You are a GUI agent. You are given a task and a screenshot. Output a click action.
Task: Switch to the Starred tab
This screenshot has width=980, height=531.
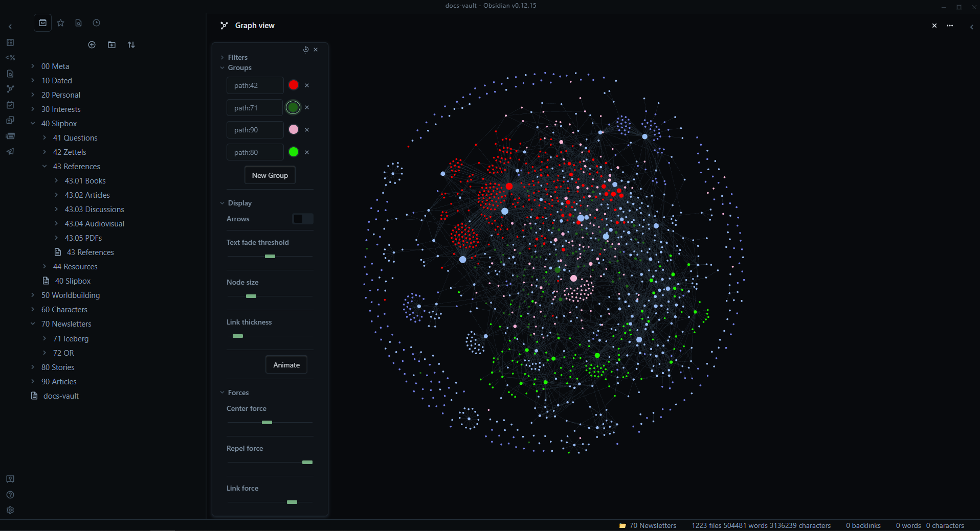pos(61,22)
